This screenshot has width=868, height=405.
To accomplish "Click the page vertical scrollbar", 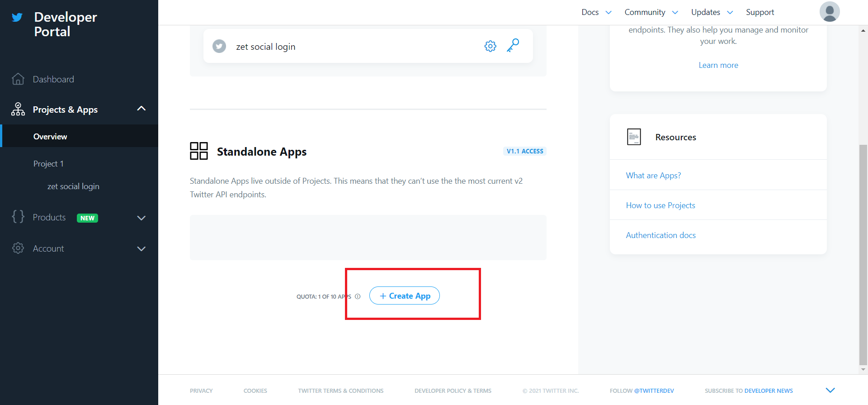I will coord(863,253).
